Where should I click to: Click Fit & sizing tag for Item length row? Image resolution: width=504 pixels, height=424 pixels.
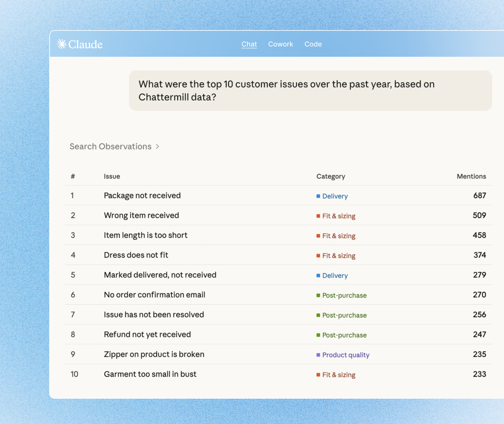[336, 236]
